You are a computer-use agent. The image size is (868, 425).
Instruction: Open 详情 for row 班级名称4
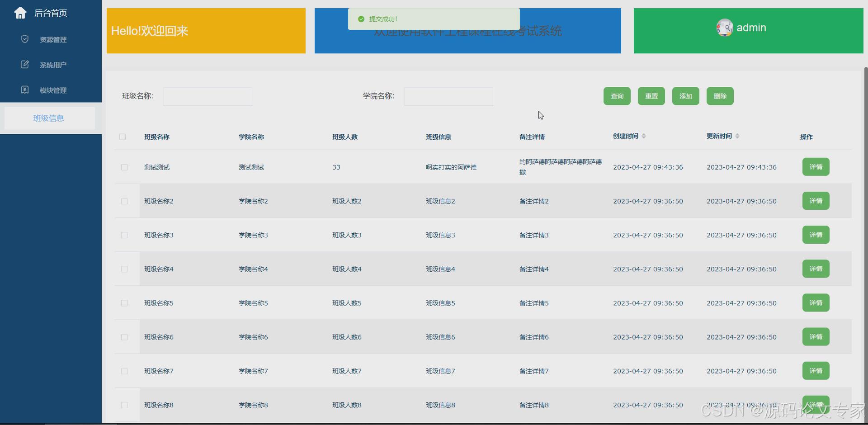(816, 269)
